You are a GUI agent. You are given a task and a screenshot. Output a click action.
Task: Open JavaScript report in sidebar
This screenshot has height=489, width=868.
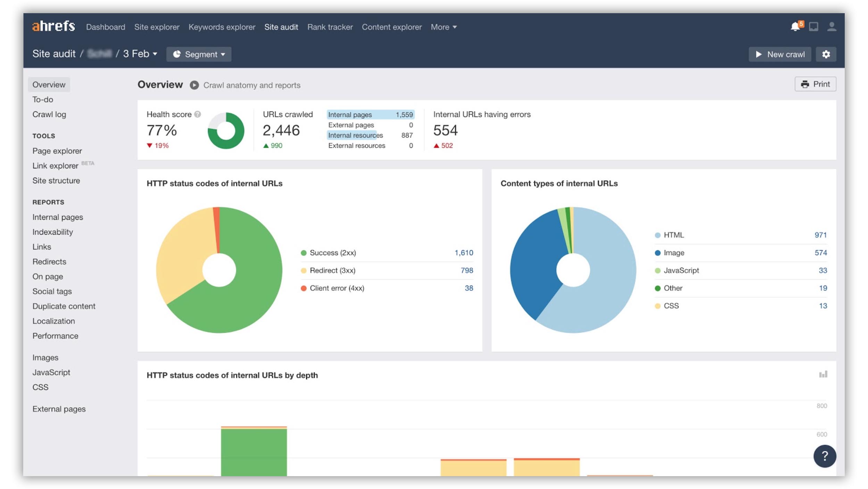point(51,372)
